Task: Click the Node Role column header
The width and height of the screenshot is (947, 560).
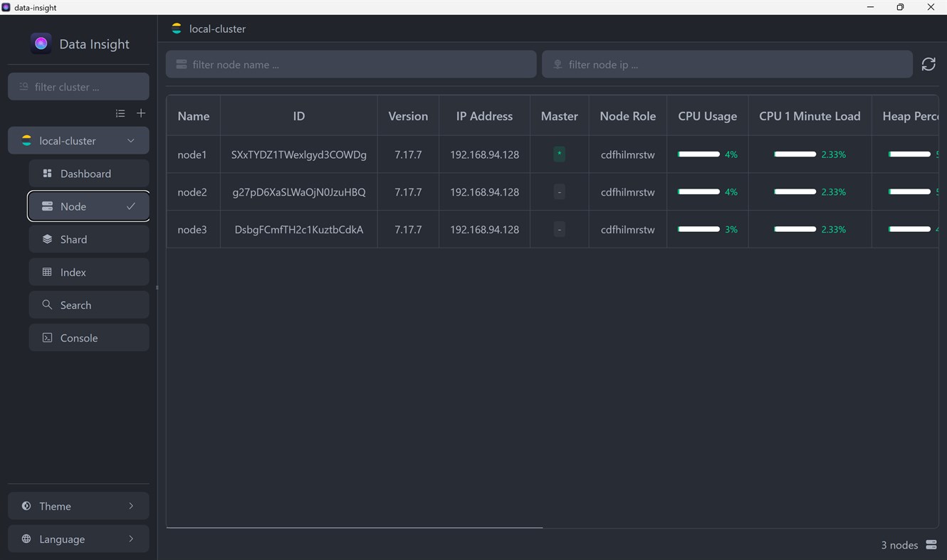Action: click(628, 116)
